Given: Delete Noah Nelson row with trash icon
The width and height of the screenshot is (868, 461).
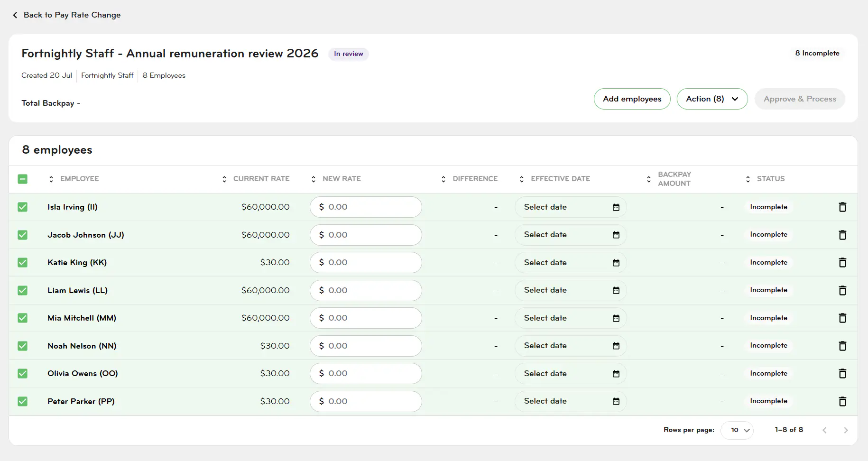Looking at the screenshot, I should coord(842,346).
